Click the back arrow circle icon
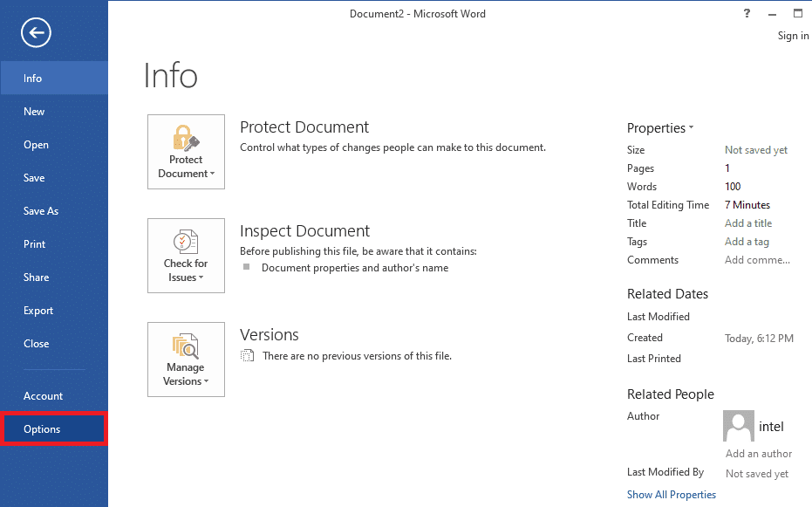The height and width of the screenshot is (507, 812). pos(36,32)
